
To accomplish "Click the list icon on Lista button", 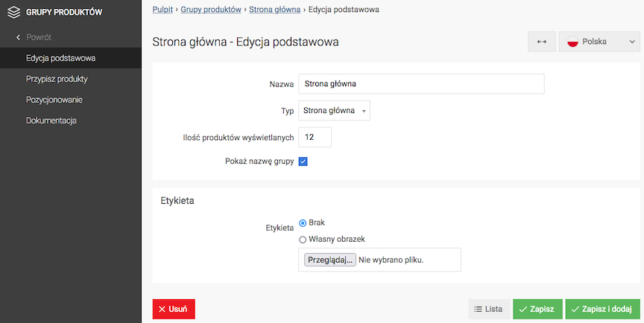I will coord(478,309).
